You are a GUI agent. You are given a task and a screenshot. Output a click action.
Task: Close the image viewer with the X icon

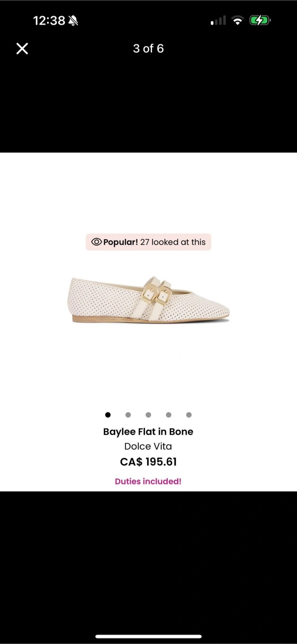(x=22, y=49)
